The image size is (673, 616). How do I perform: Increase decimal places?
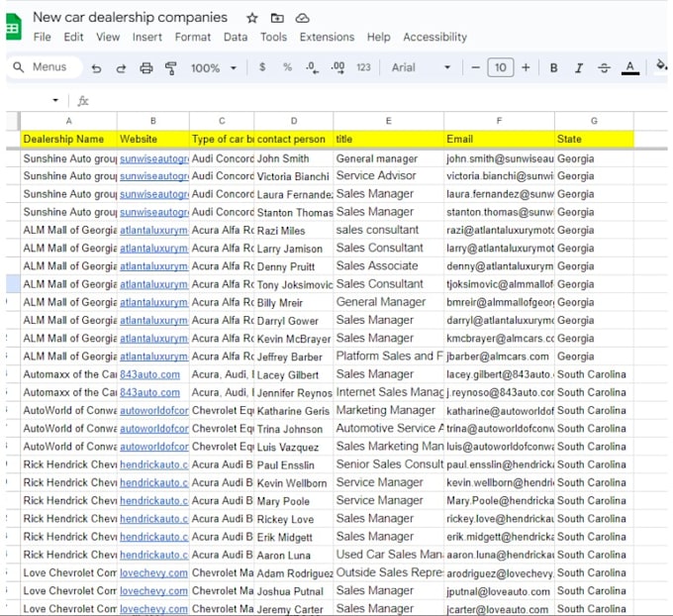337,67
